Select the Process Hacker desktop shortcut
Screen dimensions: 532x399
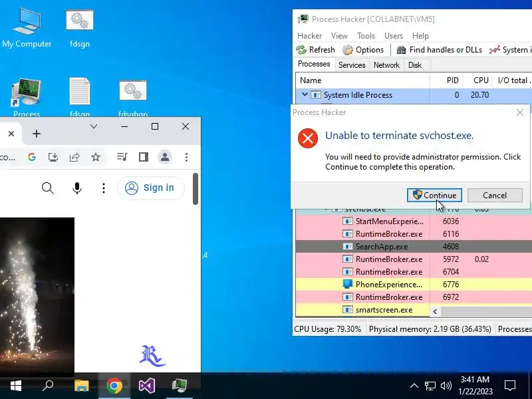(x=27, y=98)
